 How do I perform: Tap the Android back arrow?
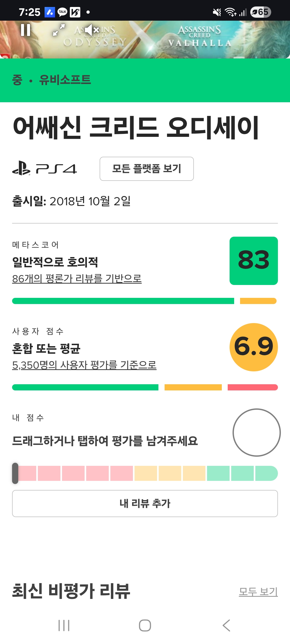click(226, 625)
